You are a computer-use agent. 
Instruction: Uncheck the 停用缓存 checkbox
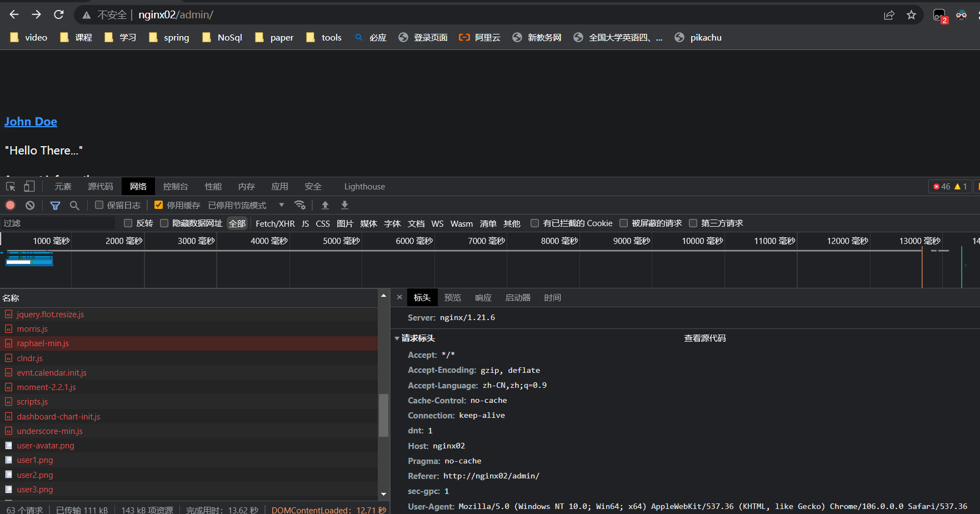point(158,205)
